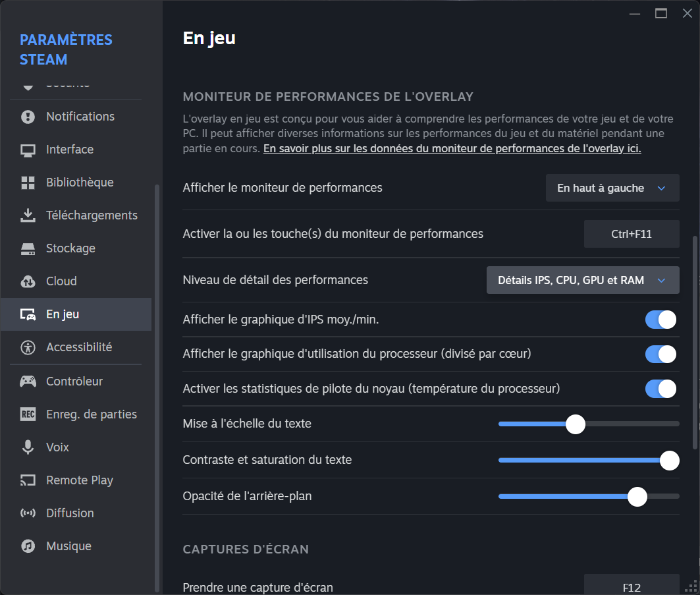Turn off kernel driver statistics toggle
Screen dimensions: 700x595
pos(660,389)
